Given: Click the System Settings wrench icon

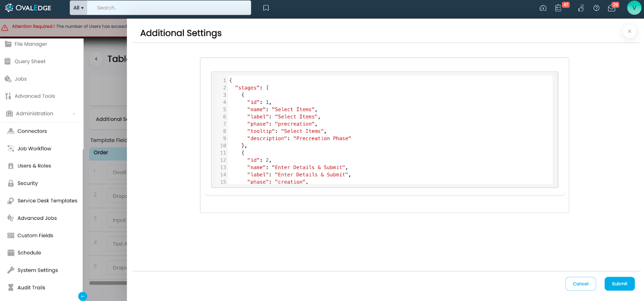Looking at the screenshot, I should pos(11,270).
